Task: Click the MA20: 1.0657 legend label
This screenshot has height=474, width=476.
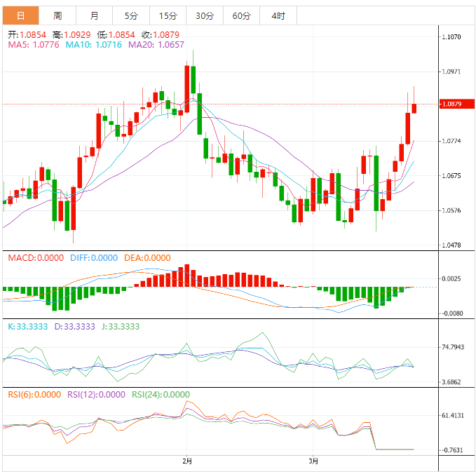Action: pos(156,45)
